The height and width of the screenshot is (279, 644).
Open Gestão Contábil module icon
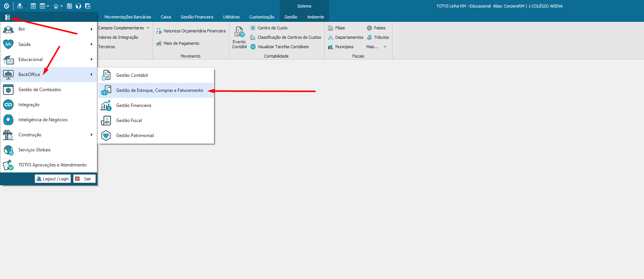coord(106,75)
